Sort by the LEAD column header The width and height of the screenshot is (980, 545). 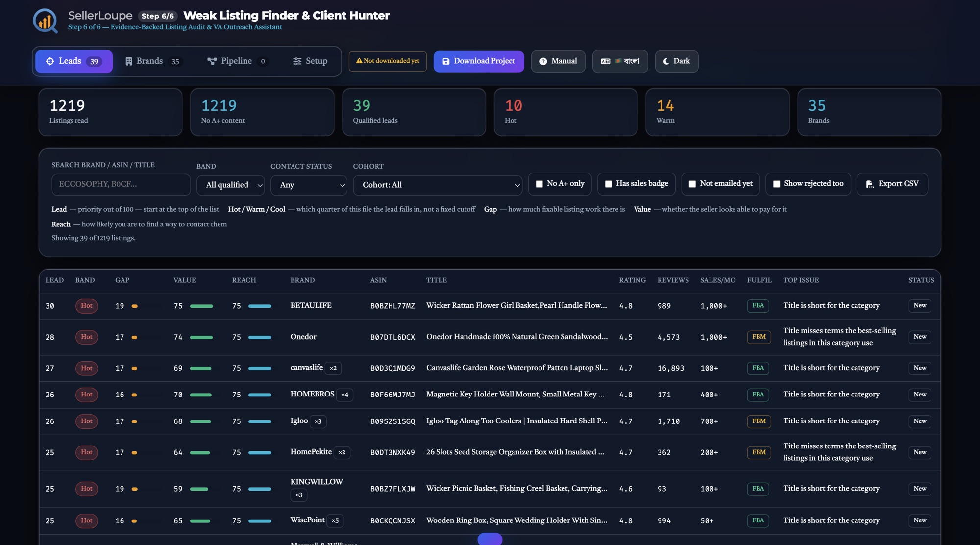tap(54, 280)
